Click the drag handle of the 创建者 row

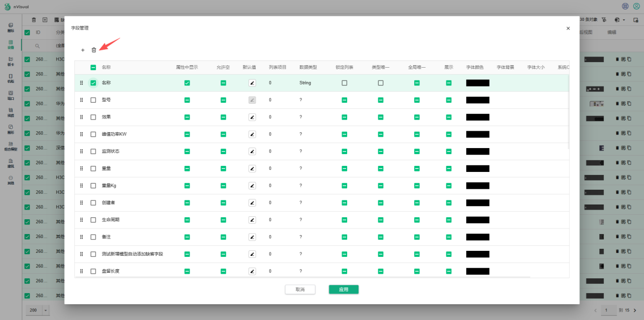pyautogui.click(x=81, y=202)
